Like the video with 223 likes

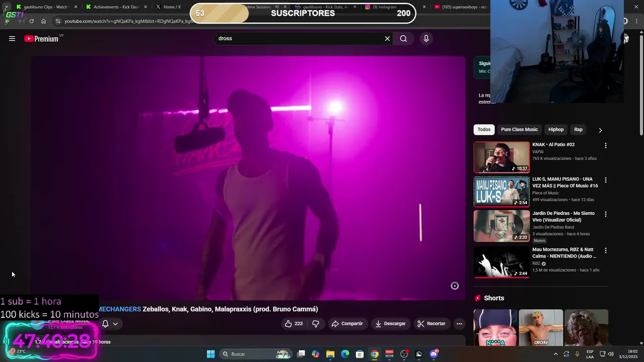tap(293, 324)
